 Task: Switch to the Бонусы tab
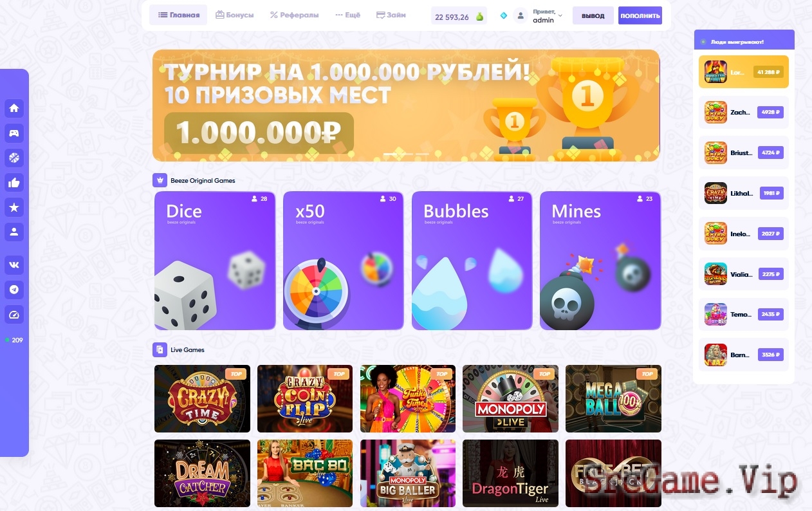(x=235, y=15)
